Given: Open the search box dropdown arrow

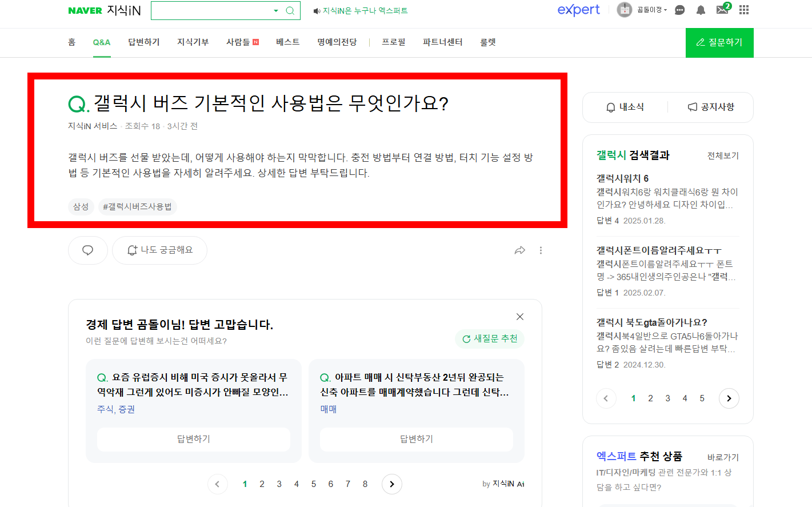Looking at the screenshot, I should 276,10.
